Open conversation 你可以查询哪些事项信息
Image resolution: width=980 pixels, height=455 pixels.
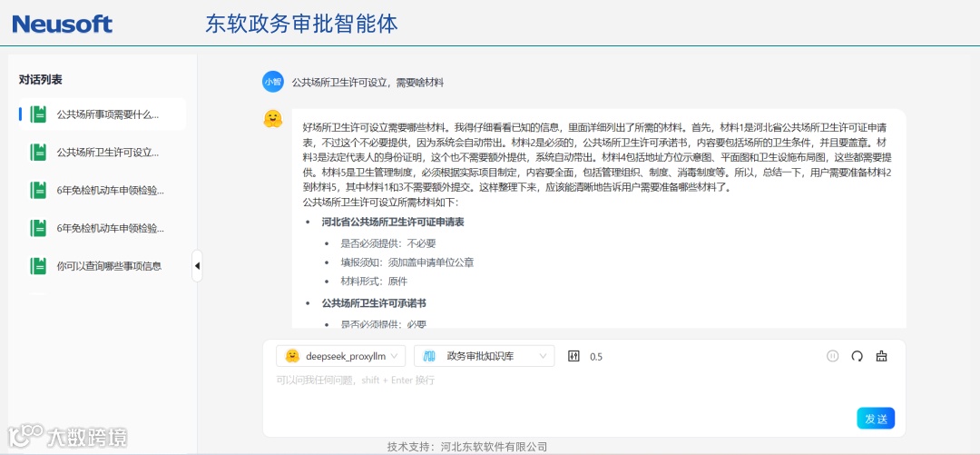(103, 265)
